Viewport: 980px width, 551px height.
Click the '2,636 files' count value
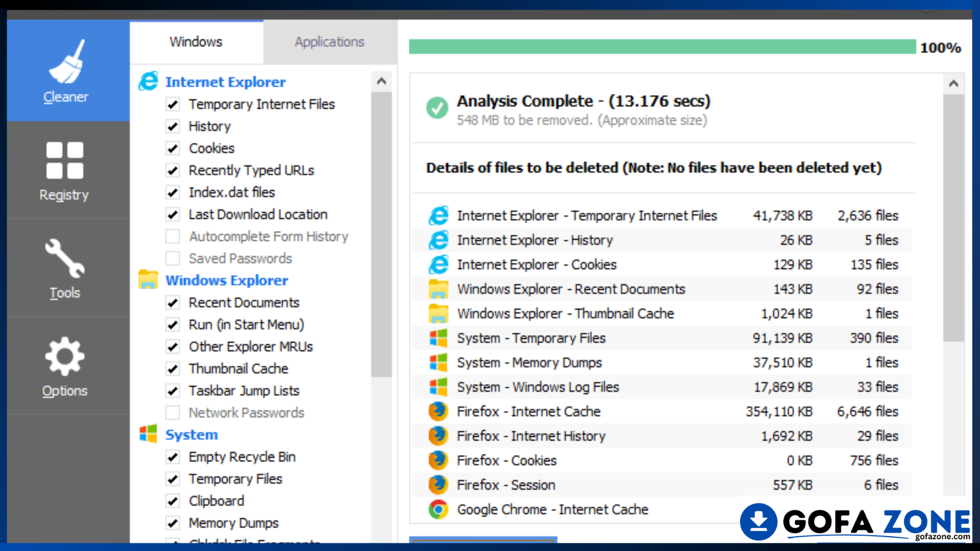coord(868,216)
